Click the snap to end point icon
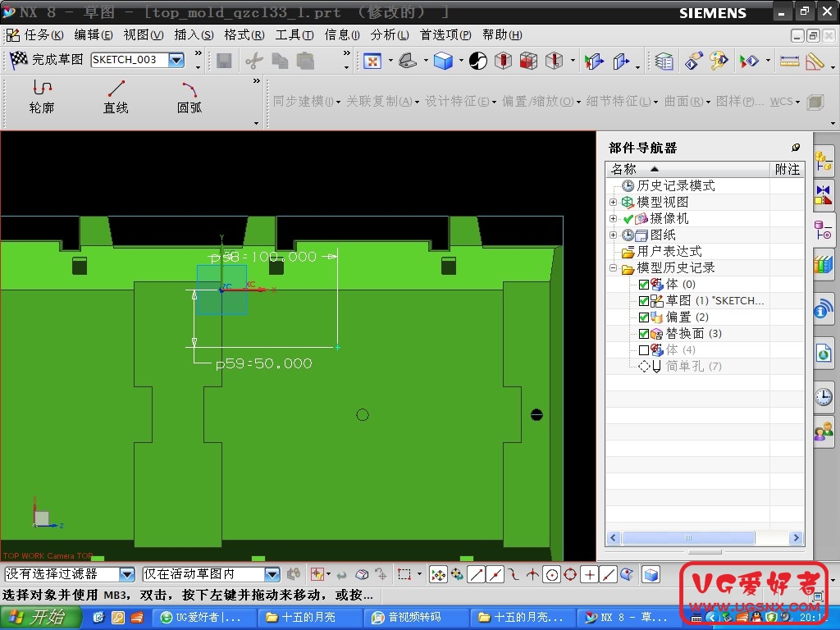 tap(477, 575)
